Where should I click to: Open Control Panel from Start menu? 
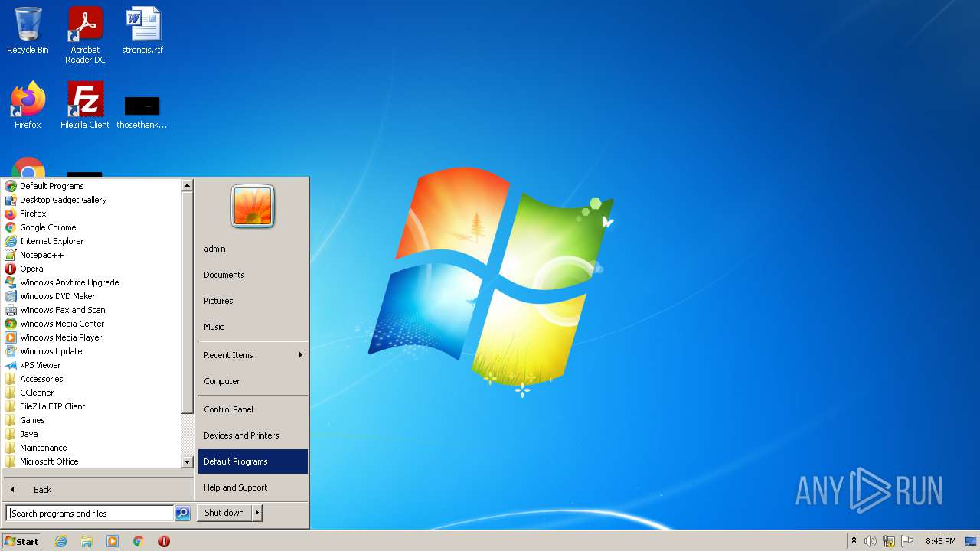(x=253, y=409)
